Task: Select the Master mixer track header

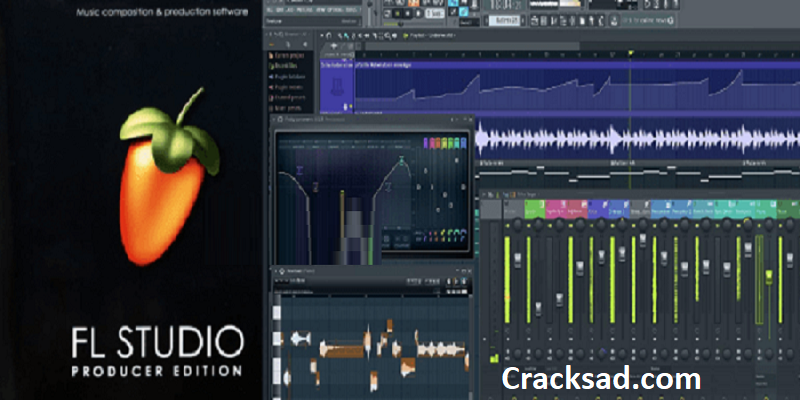Action: tap(513, 209)
